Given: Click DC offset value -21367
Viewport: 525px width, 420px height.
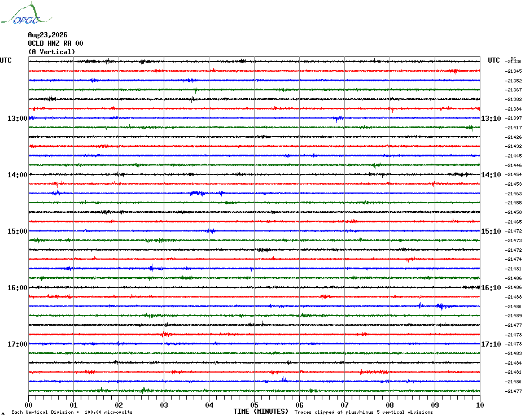Looking at the screenshot, I should 513,90.
